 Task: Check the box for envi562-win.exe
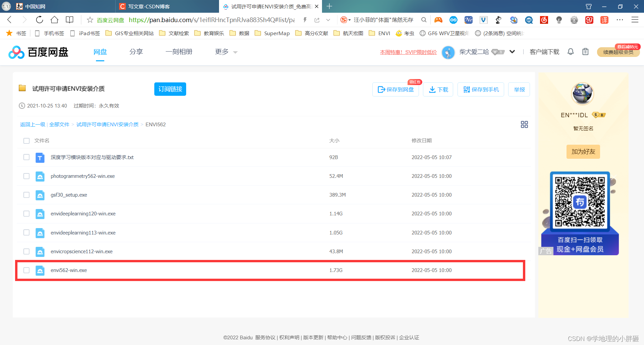pyautogui.click(x=26, y=270)
